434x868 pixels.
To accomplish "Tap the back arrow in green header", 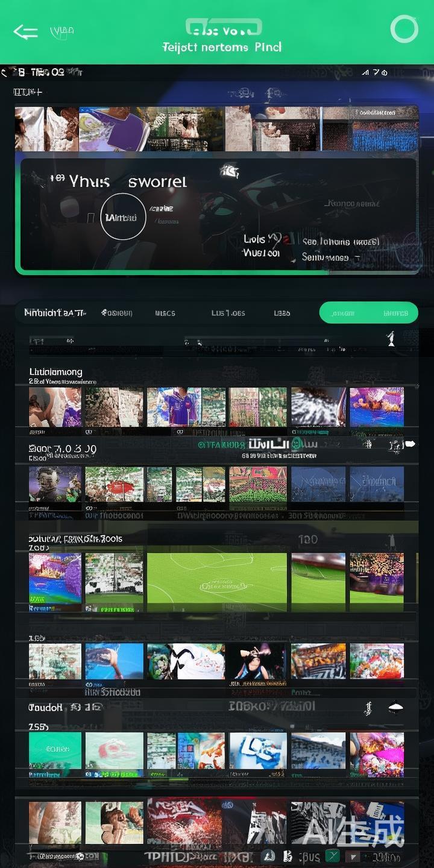I will [x=25, y=32].
